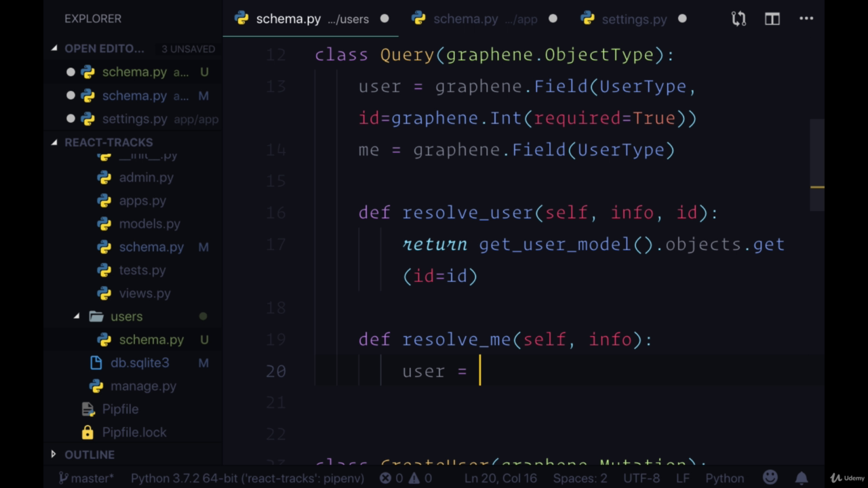Expand the Outline section
Viewport: 868px width, 488px height.
54,455
